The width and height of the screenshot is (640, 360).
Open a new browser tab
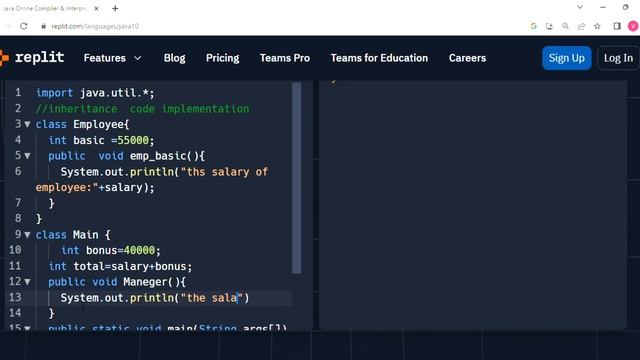[x=115, y=8]
